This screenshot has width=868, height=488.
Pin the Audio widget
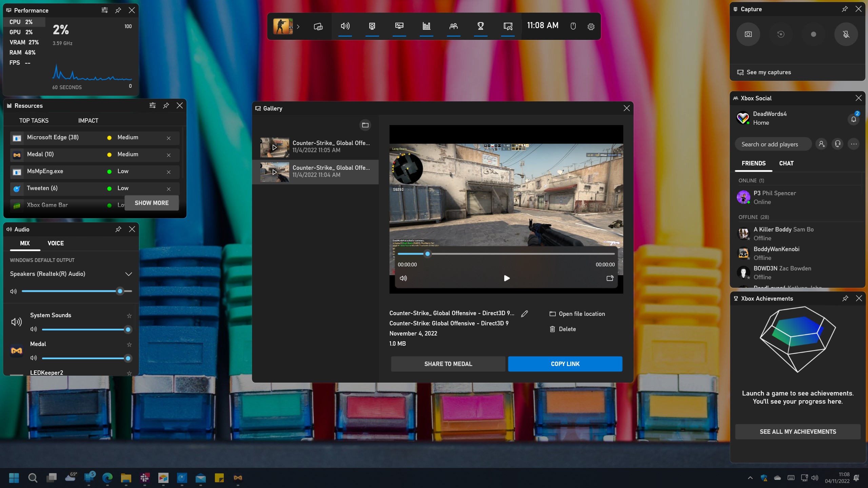coord(118,229)
